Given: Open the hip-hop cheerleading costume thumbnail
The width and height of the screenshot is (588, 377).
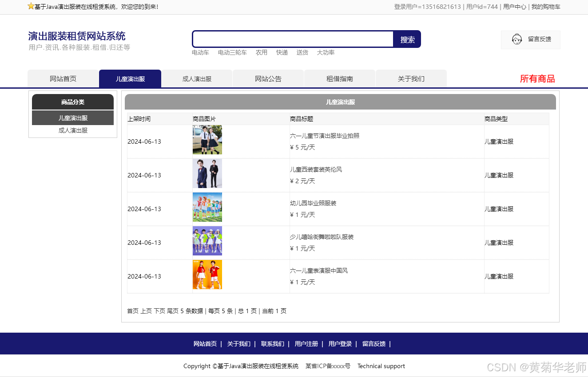Looking at the screenshot, I should (207, 241).
